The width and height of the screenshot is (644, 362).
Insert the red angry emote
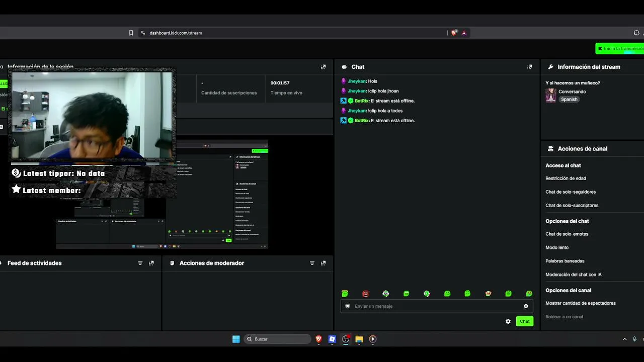pos(365,294)
